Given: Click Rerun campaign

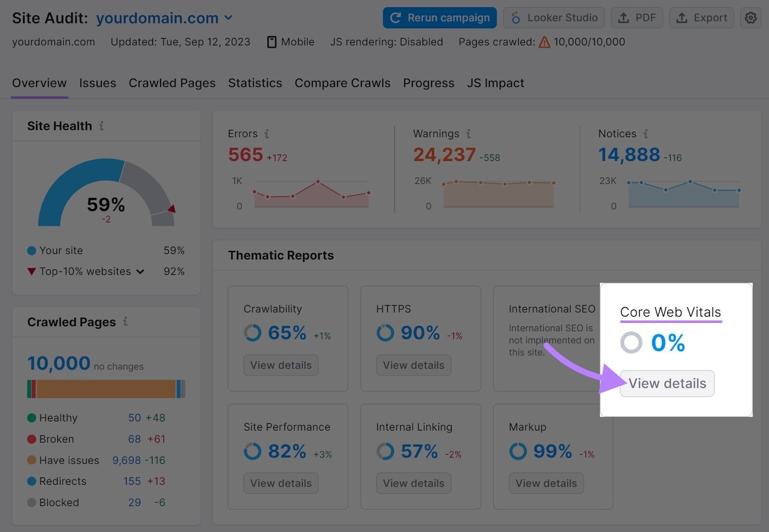Looking at the screenshot, I should click(x=439, y=17).
